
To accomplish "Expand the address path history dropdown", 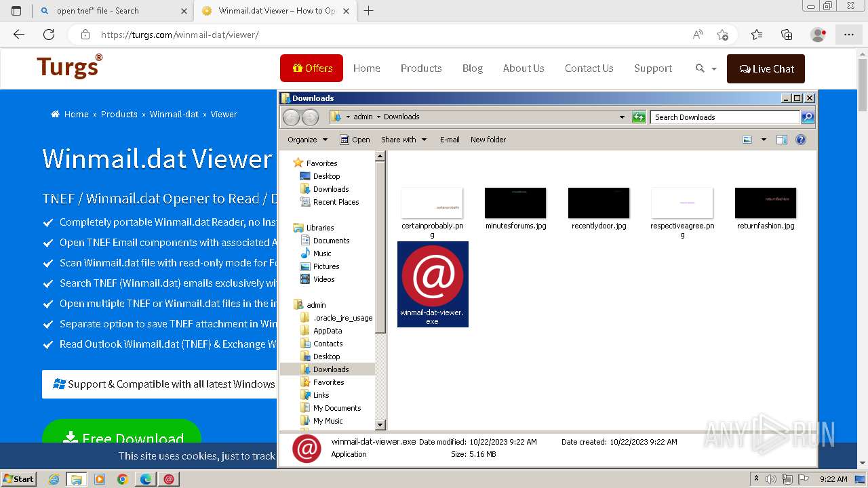I will point(622,117).
